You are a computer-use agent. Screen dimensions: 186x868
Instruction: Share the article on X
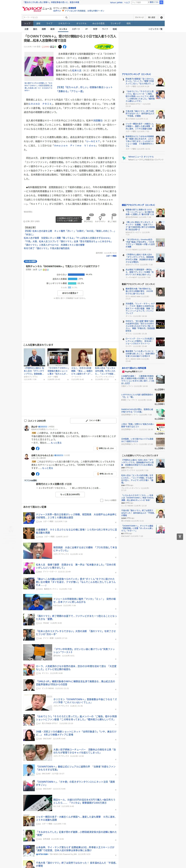click(x=60, y=47)
